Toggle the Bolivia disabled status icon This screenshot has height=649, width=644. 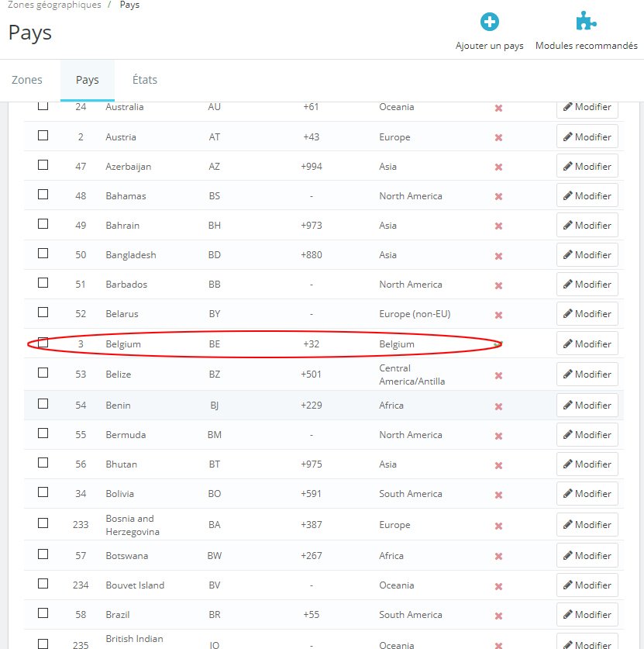click(x=498, y=495)
